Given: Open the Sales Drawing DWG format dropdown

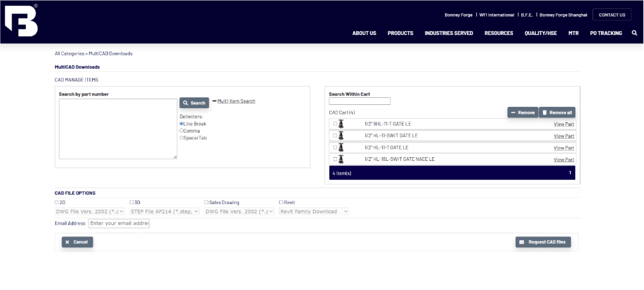Looking at the screenshot, I should (240, 212).
